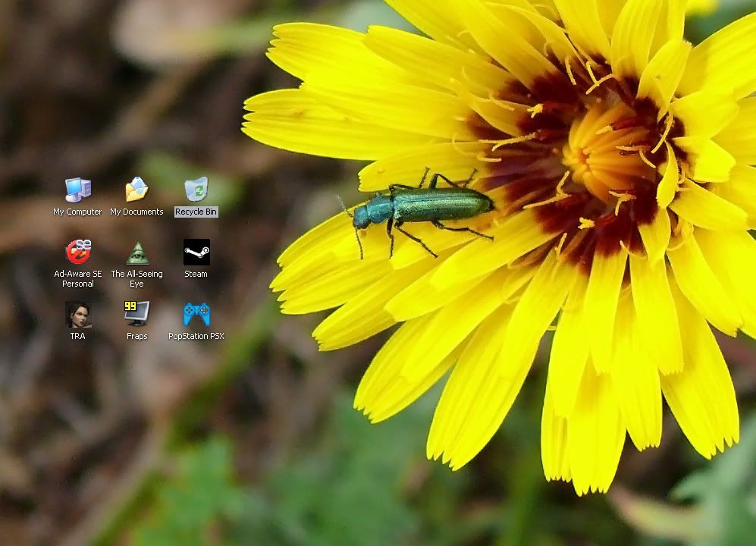Image resolution: width=756 pixels, height=546 pixels.
Task: Click the Fraps monitor icon
Action: (136, 314)
